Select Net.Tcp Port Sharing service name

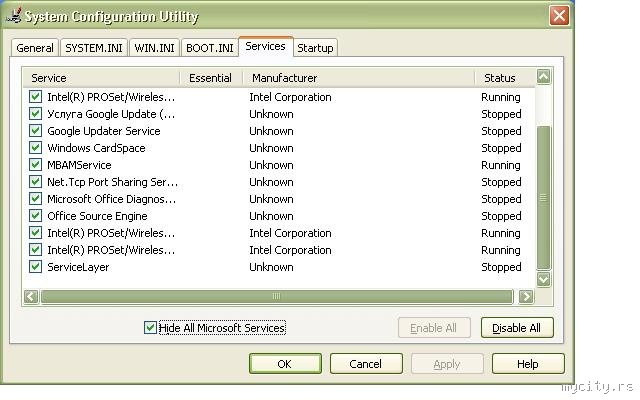tap(112, 182)
